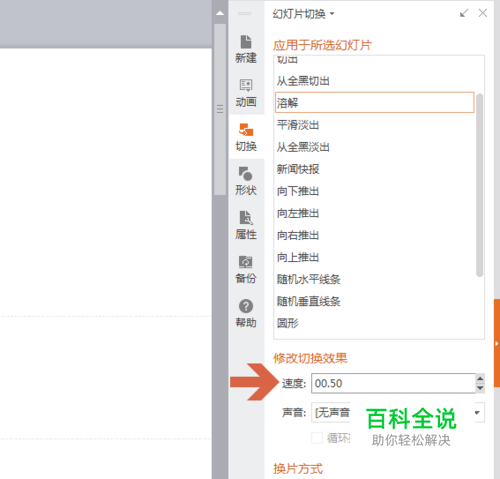The width and height of the screenshot is (500, 479).
Task: Select the 随机水平线条 transition
Action: tap(375, 279)
